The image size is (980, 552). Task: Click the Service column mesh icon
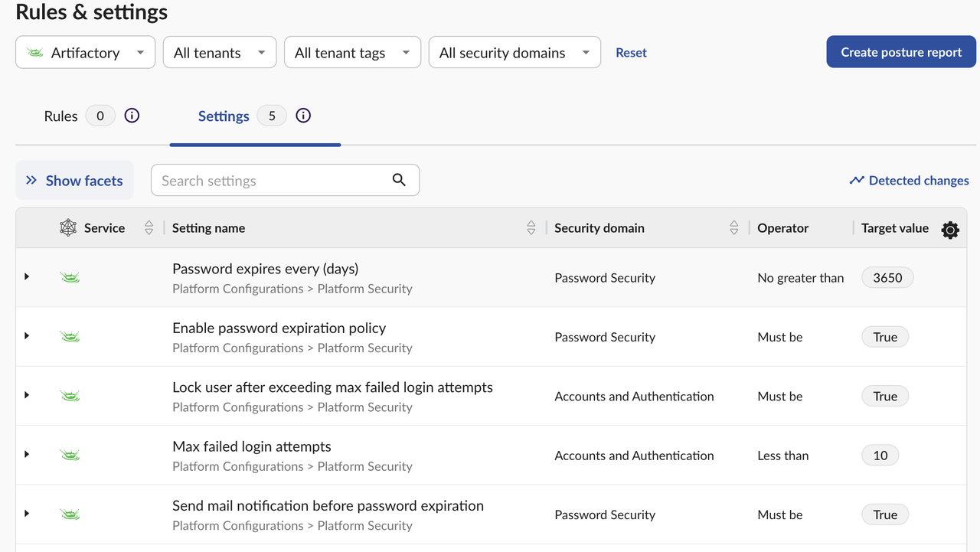click(68, 227)
